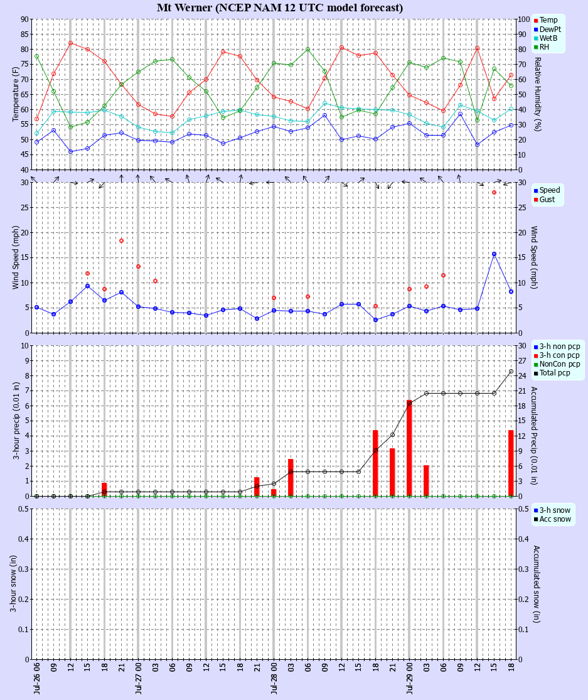Click the left-side "Wind Speed (mph)" axis title
The width and height of the screenshot is (588, 700).
pyautogui.click(x=16, y=257)
